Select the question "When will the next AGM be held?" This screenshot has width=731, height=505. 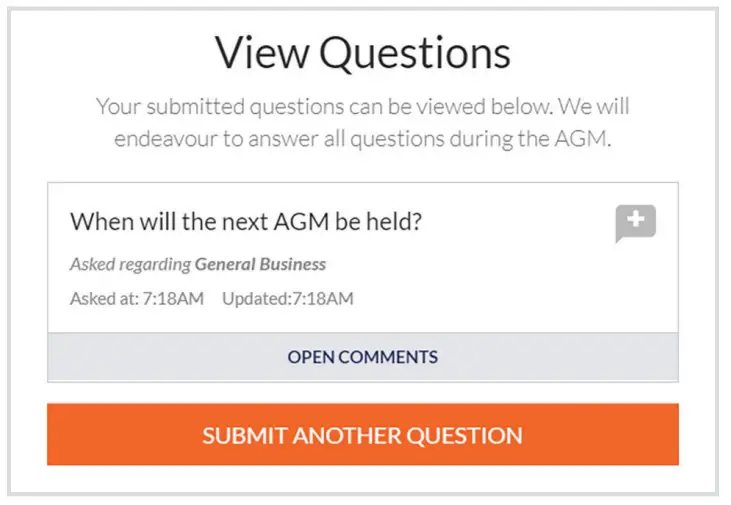pyautogui.click(x=245, y=221)
